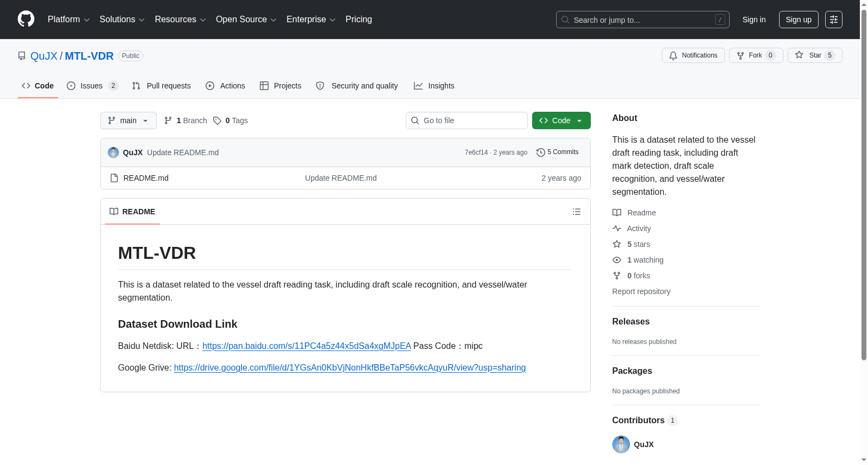The image size is (868, 465).
Task: Open the README.md file link
Action: tap(146, 178)
